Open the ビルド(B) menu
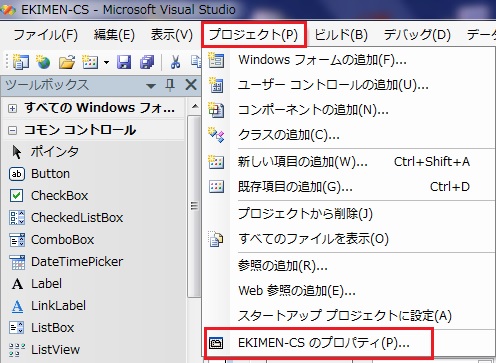 click(341, 35)
